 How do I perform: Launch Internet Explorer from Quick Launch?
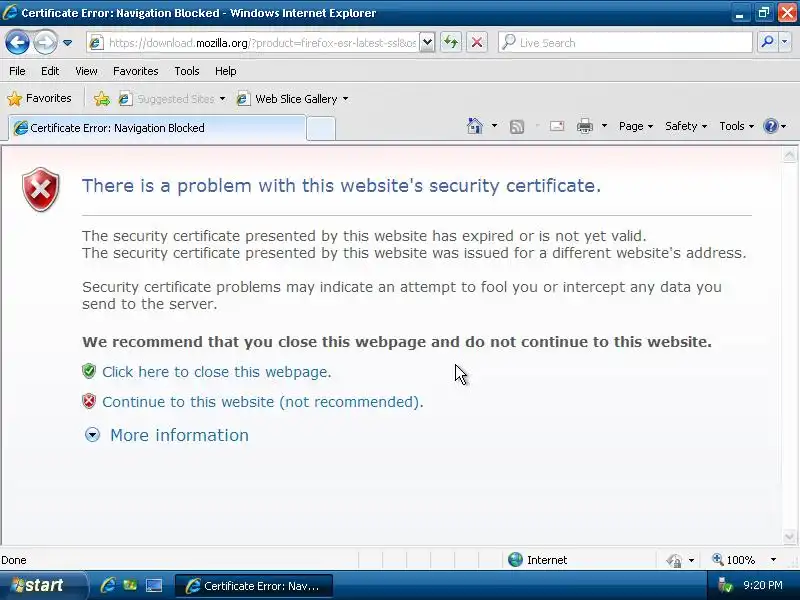108,585
